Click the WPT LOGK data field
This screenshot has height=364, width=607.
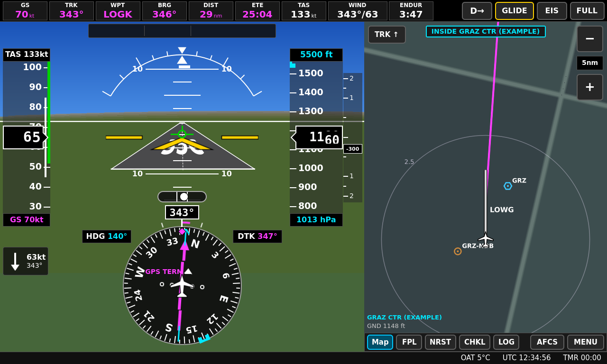(x=118, y=11)
